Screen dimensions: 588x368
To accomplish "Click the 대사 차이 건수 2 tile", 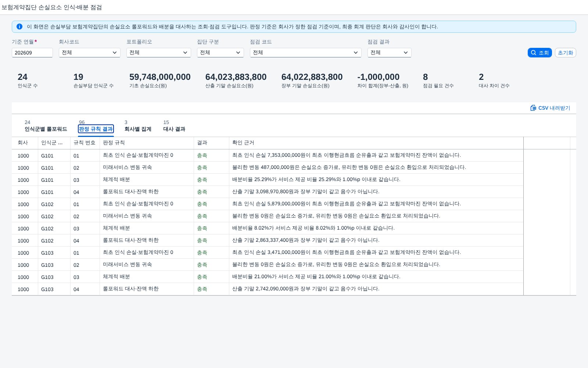I will (x=494, y=81).
